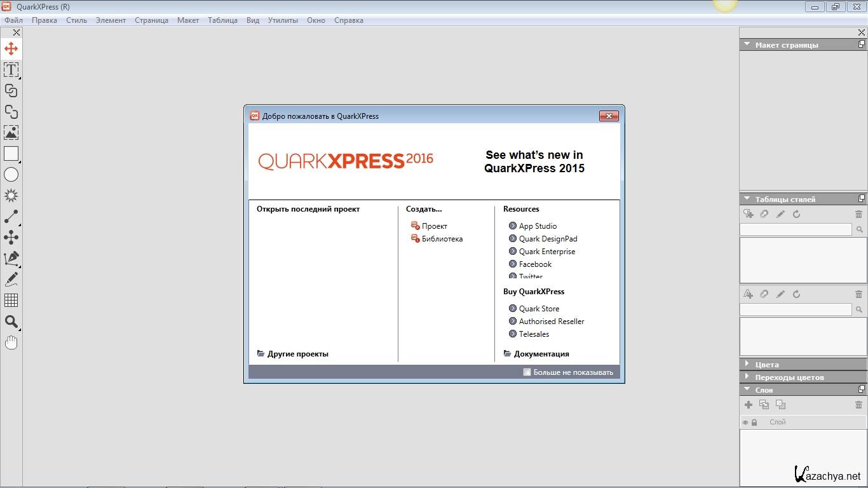Choose the Oval Box tool
The width and height of the screenshot is (868, 488).
pyautogui.click(x=11, y=175)
